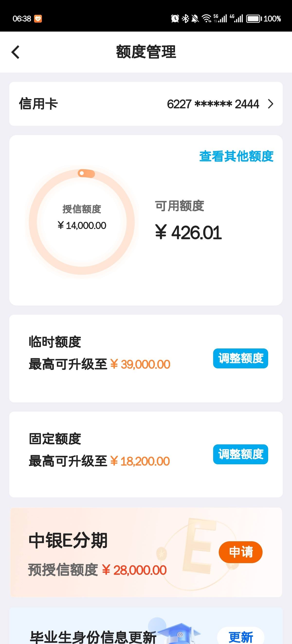The width and height of the screenshot is (292, 644).
Task: Apply for 中银E分期 with 申请 button
Action: [240, 552]
